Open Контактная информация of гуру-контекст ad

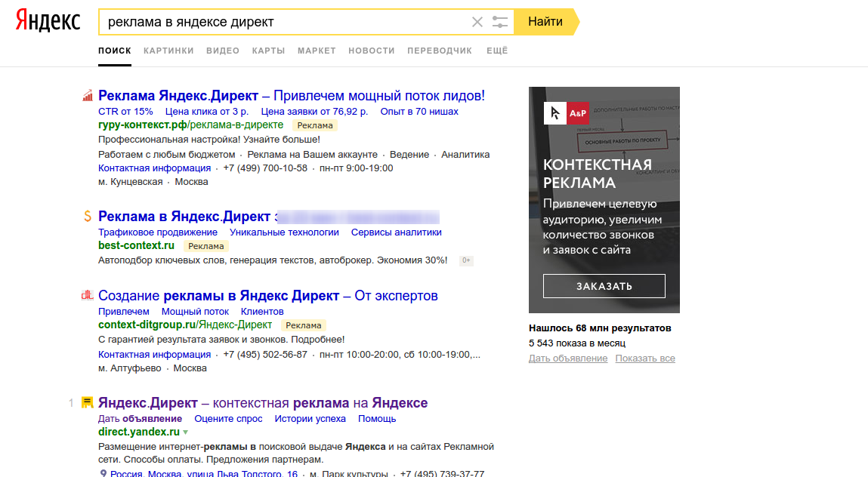154,168
